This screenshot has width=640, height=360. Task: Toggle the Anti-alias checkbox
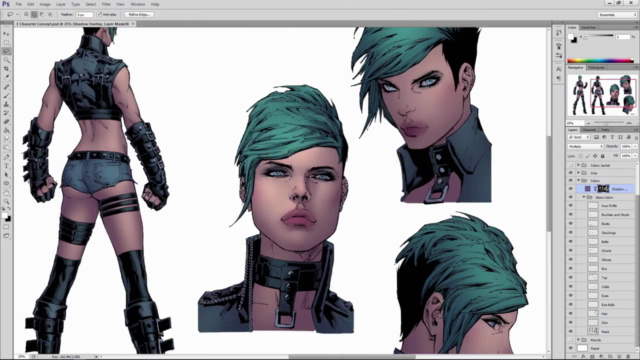tap(99, 14)
